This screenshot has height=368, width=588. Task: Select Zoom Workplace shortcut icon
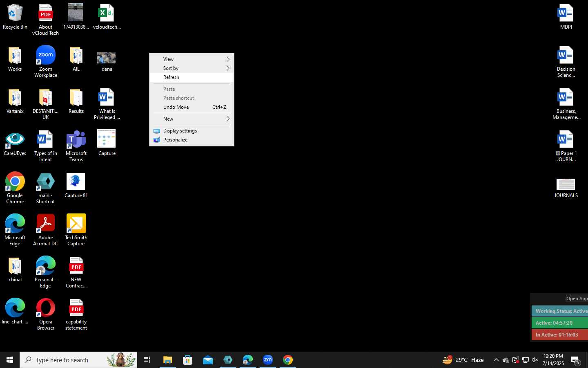click(x=45, y=62)
